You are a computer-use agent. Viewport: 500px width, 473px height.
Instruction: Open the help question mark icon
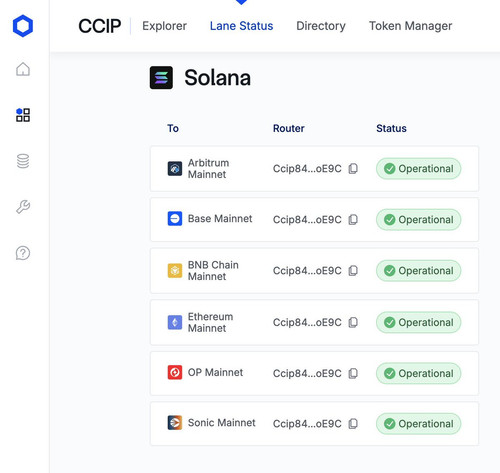pyautogui.click(x=23, y=253)
